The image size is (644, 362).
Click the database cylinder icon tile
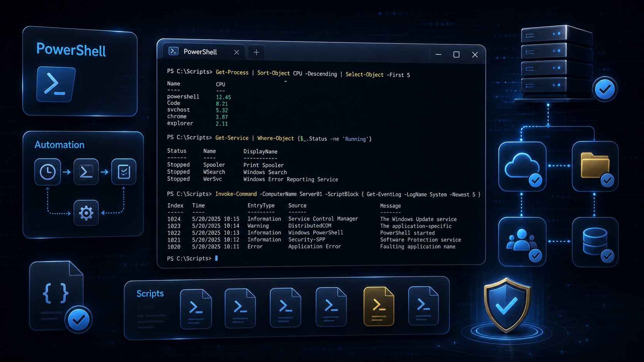[x=595, y=242]
